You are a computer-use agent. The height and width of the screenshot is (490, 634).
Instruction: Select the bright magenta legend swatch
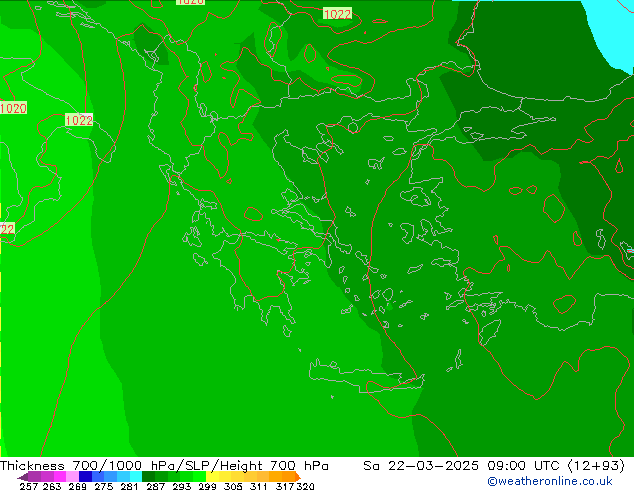pyautogui.click(x=60, y=476)
